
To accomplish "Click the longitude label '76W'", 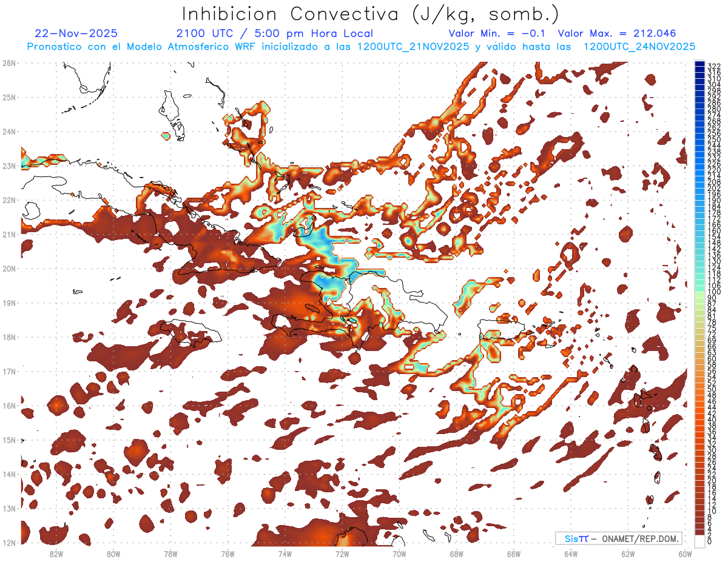I will click(228, 554).
